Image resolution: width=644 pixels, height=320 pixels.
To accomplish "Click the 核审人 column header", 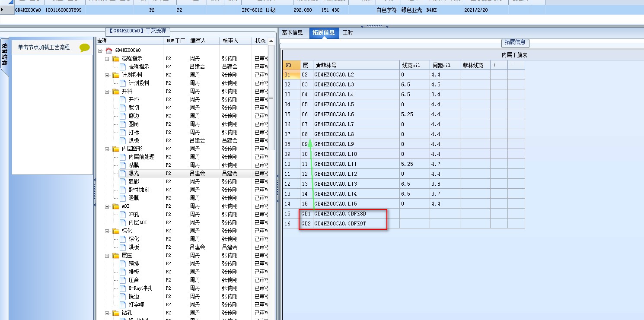I will 236,41.
